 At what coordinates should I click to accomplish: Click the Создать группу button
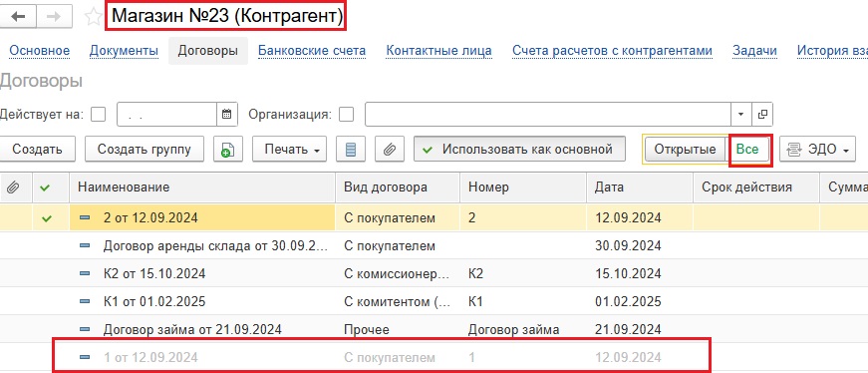pyautogui.click(x=145, y=149)
